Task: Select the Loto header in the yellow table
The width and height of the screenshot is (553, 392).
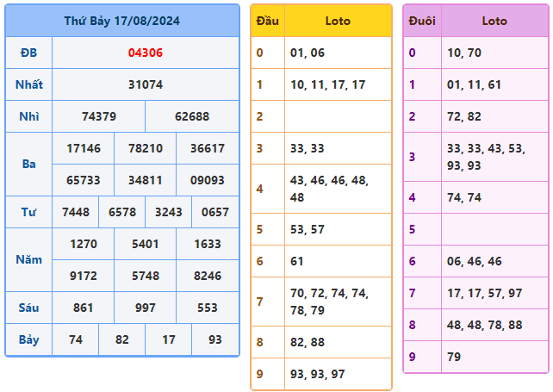Action: (338, 21)
